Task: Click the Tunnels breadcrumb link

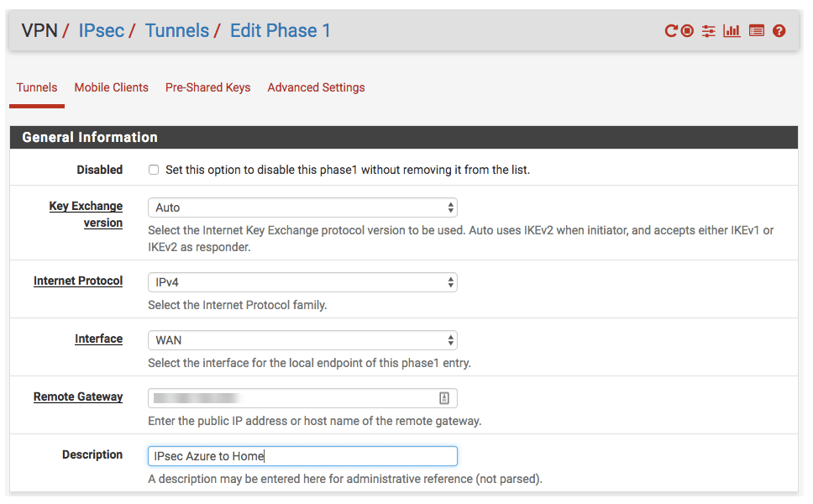Action: coord(176,31)
